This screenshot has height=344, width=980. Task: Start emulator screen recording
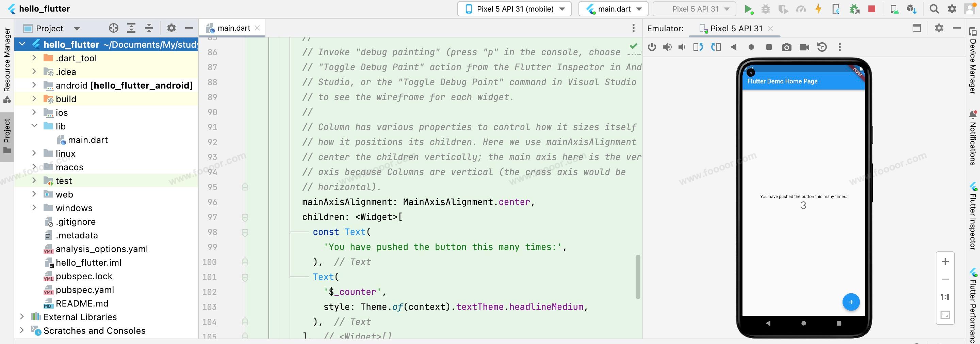point(804,47)
